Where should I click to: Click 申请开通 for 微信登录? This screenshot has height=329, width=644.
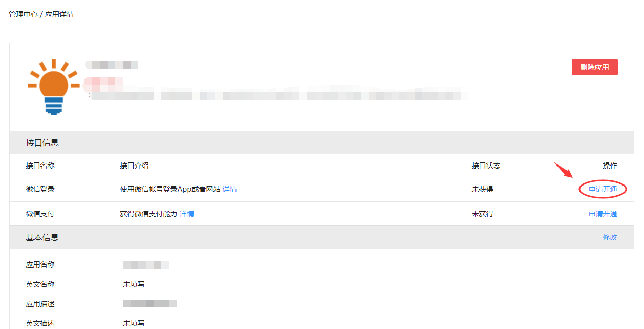click(603, 189)
